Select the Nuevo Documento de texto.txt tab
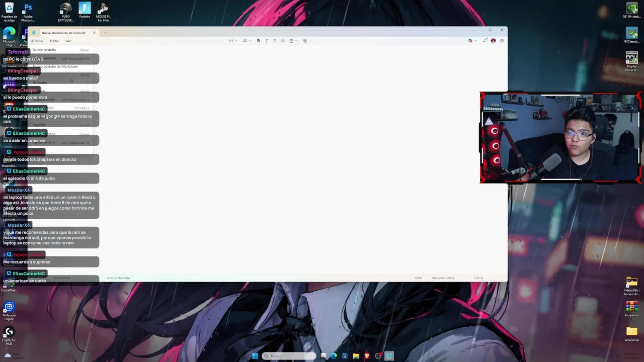644x362 pixels. [63, 33]
